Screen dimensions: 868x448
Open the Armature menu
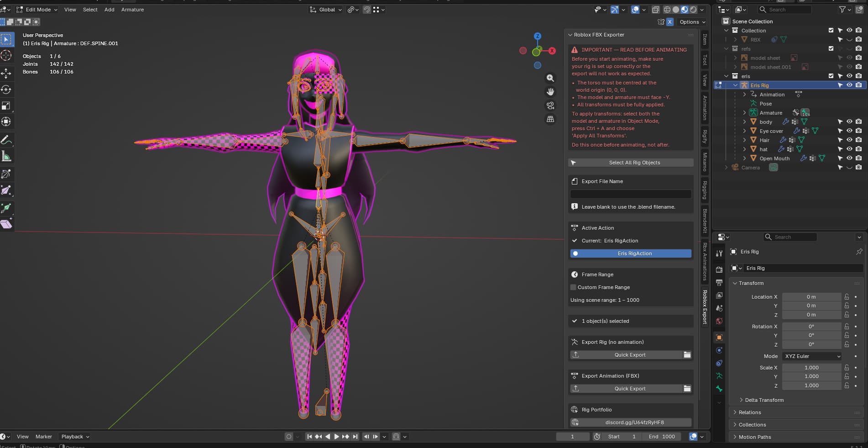(132, 10)
